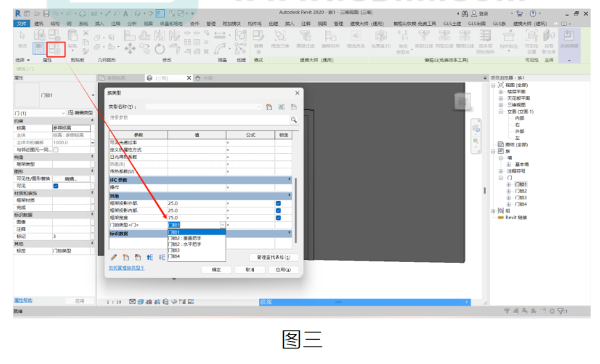Click the 取消 button in dialog

(x=250, y=270)
